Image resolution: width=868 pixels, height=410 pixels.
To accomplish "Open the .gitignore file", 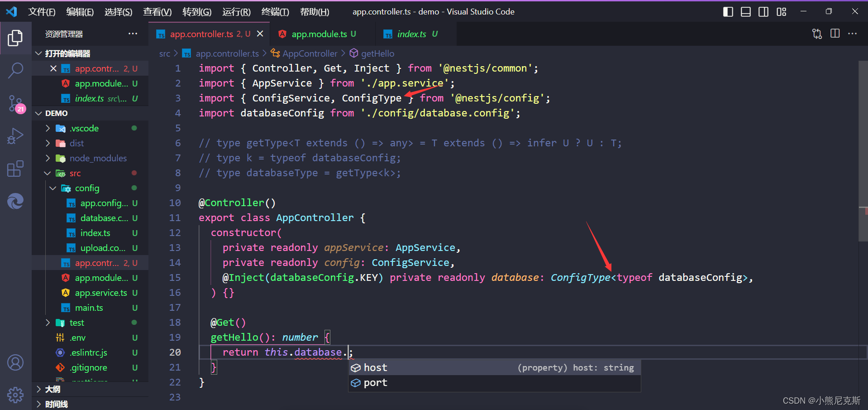I will click(x=90, y=367).
